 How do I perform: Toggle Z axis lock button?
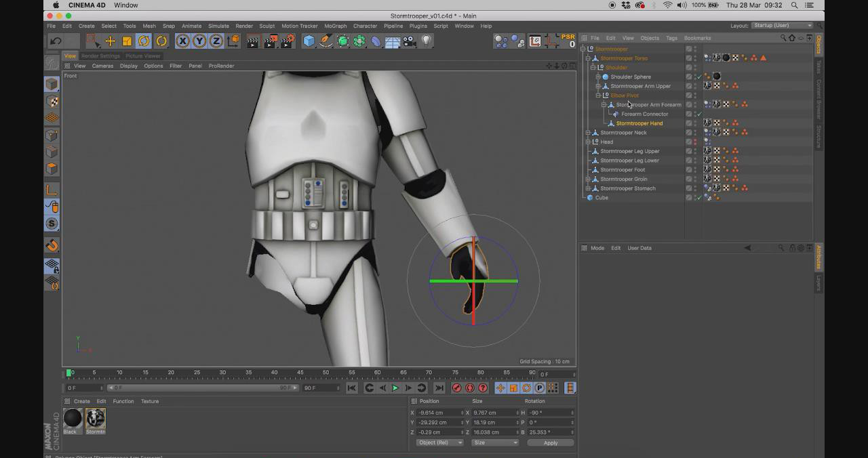(216, 41)
